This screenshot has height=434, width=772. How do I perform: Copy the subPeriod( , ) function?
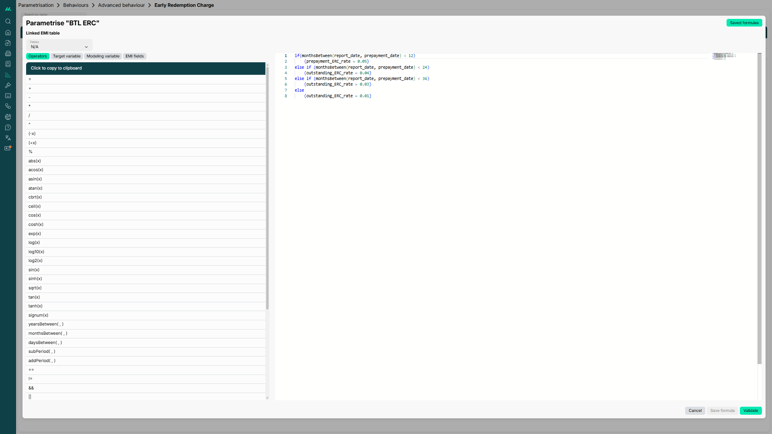point(146,351)
